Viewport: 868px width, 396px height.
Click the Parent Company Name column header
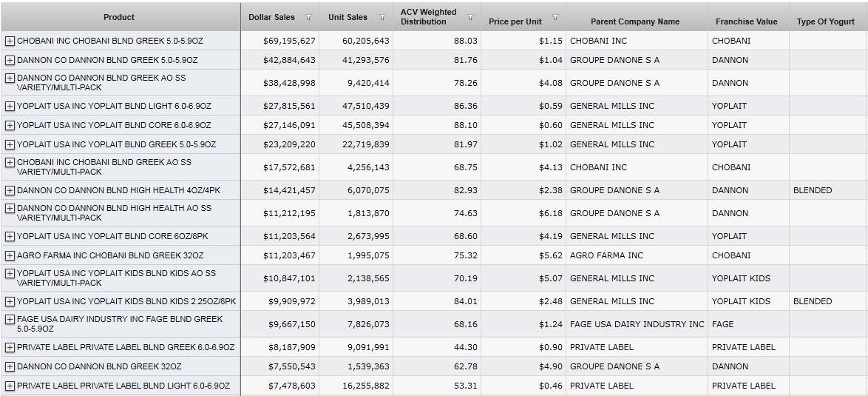pyautogui.click(x=634, y=21)
